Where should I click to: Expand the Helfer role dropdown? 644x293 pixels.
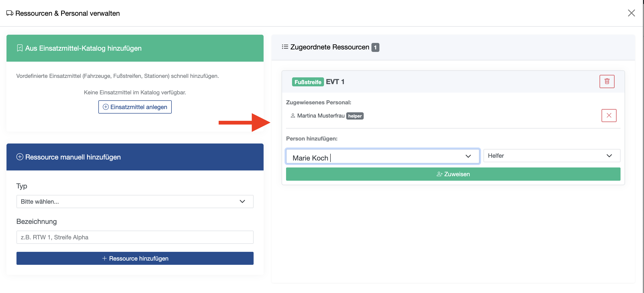tap(552, 155)
